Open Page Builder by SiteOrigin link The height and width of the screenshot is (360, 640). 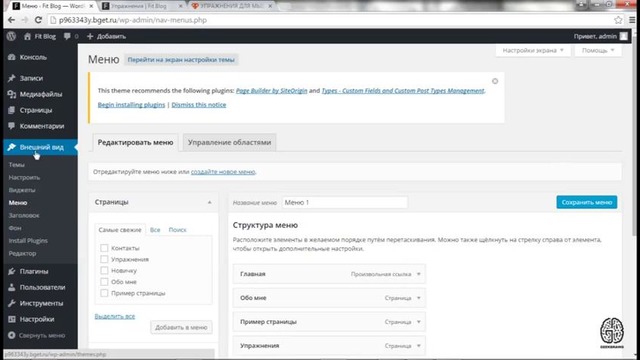coord(271,91)
